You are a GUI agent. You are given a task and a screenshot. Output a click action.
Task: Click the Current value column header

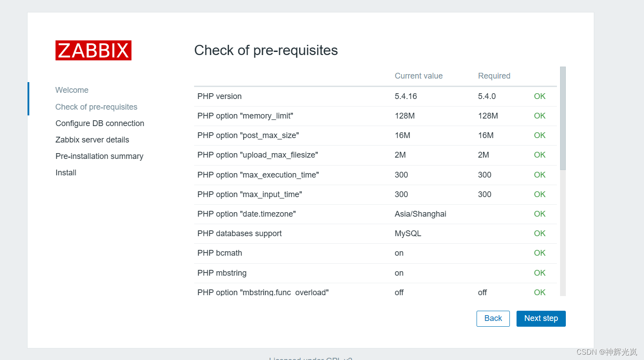pyautogui.click(x=418, y=76)
